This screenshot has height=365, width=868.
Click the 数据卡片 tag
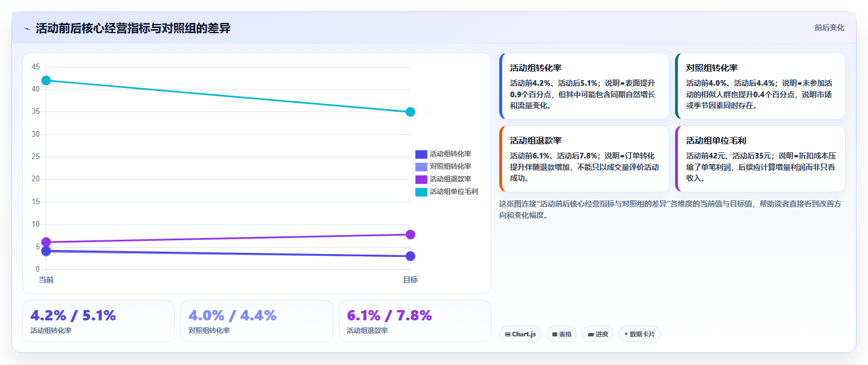[x=640, y=334]
